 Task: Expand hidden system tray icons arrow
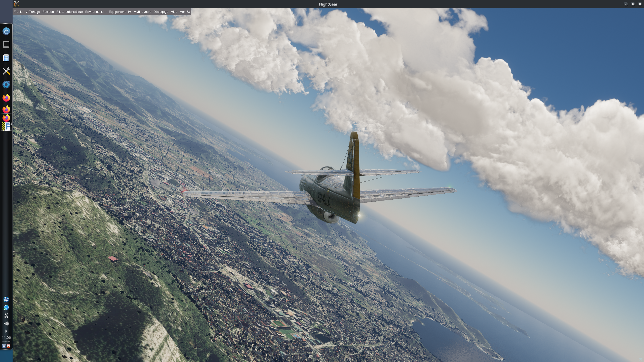tap(6, 331)
